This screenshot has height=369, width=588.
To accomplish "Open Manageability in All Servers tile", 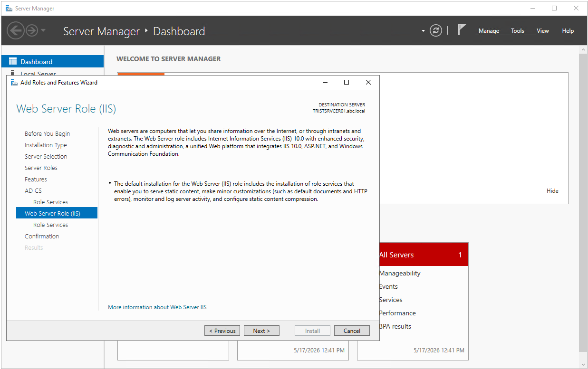I will (400, 273).
